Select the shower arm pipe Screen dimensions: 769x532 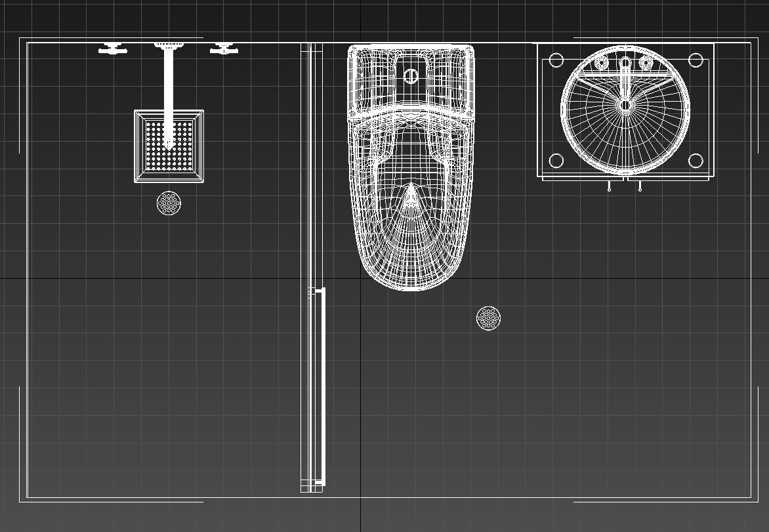pyautogui.click(x=169, y=96)
